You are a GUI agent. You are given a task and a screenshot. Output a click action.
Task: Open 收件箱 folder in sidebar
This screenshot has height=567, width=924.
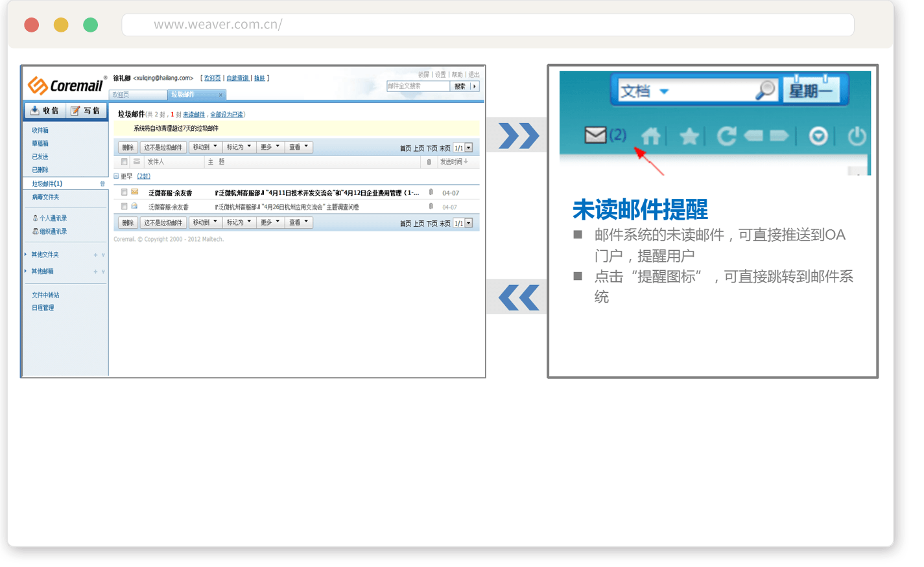coord(40,130)
